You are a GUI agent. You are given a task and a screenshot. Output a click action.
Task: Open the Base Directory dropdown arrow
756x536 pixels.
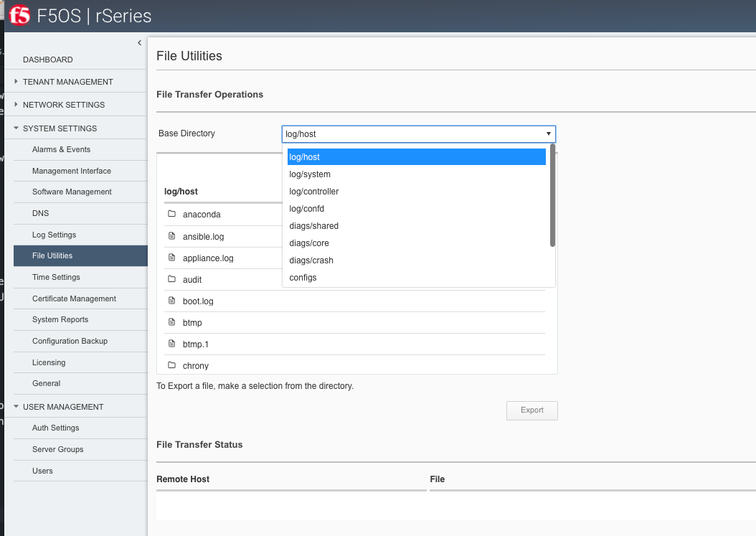[548, 133]
